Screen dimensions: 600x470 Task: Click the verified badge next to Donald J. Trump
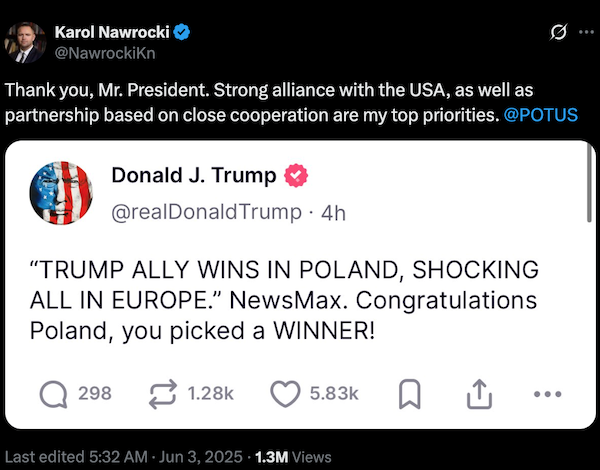(x=297, y=177)
